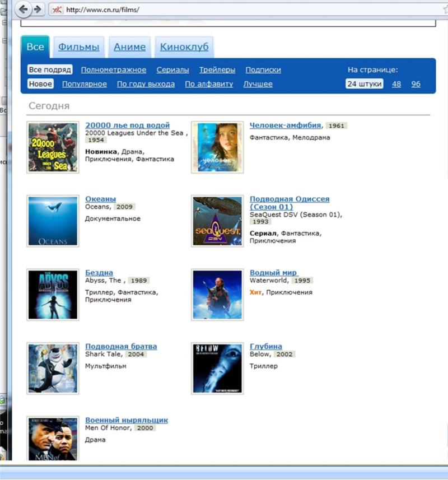Open the Бездна title link
448x480 pixels.
(x=99, y=272)
